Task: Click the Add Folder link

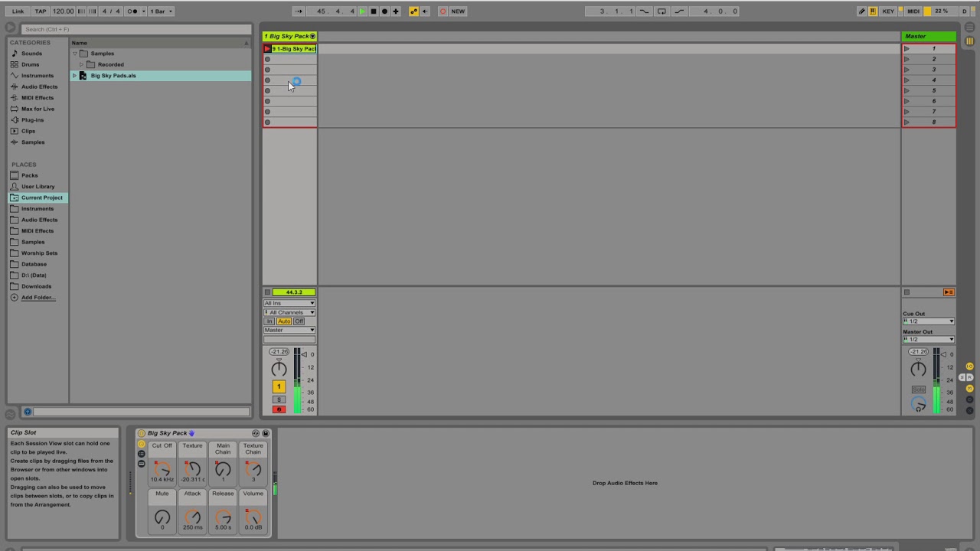Action: pyautogui.click(x=38, y=298)
